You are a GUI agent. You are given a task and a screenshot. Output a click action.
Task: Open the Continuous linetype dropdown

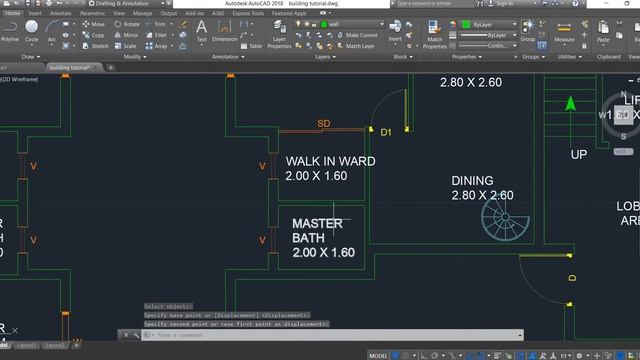488,46
